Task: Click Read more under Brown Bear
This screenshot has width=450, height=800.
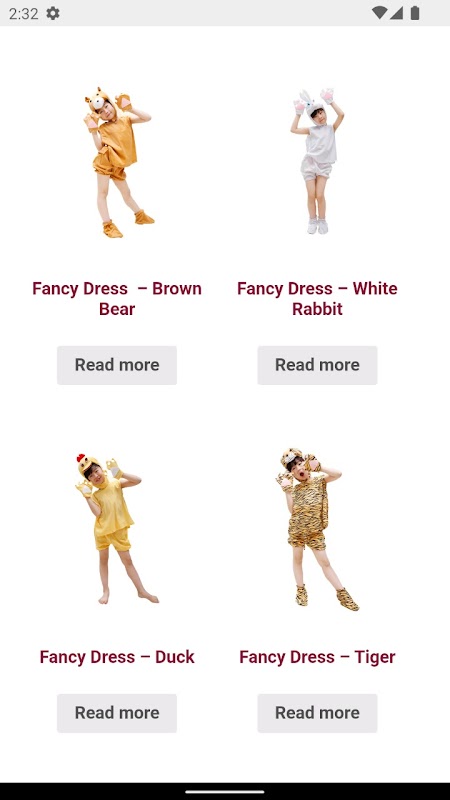Action: tap(117, 365)
